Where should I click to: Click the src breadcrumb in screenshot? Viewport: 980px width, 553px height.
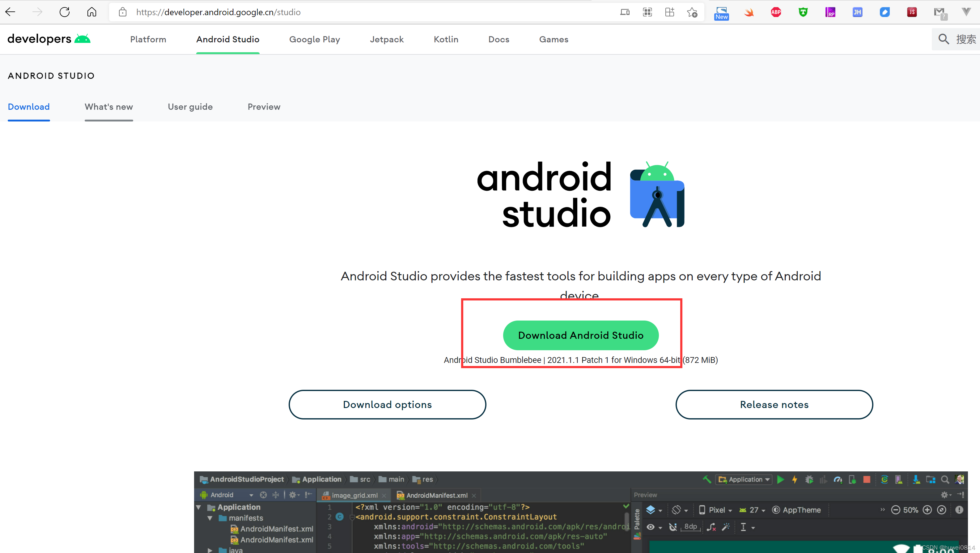pos(360,479)
